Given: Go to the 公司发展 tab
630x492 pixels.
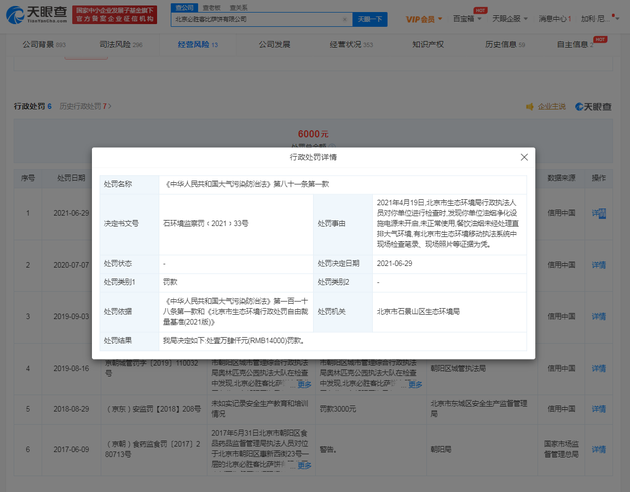Looking at the screenshot, I should (x=274, y=45).
